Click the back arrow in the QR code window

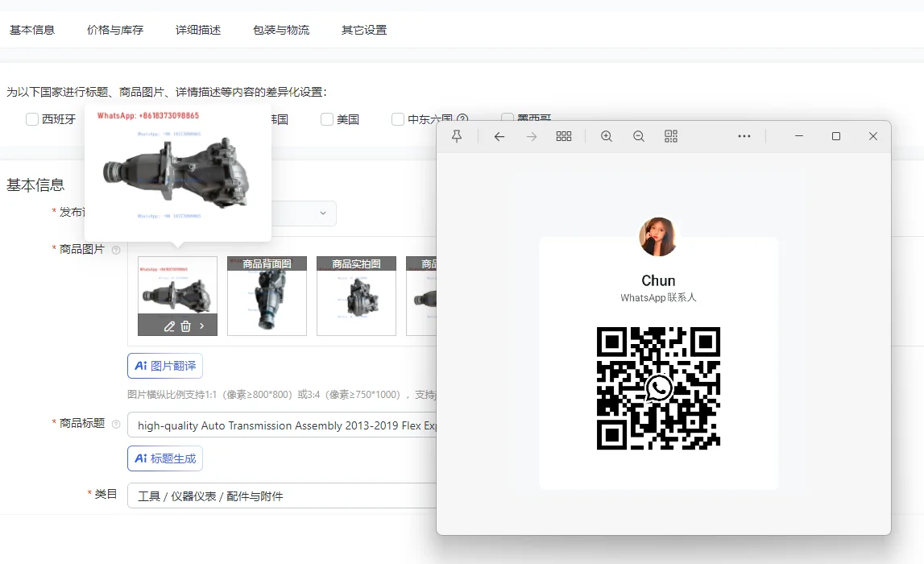[x=499, y=136]
